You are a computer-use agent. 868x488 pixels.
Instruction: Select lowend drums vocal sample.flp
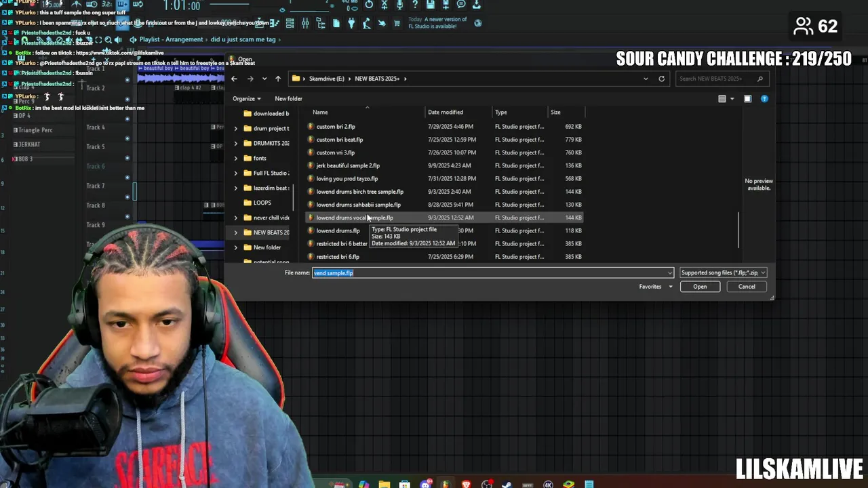pos(444,218)
